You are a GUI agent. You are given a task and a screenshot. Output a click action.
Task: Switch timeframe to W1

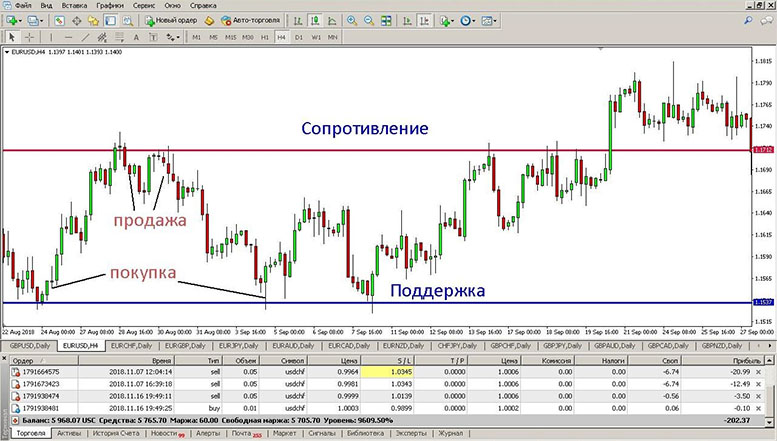tap(316, 37)
